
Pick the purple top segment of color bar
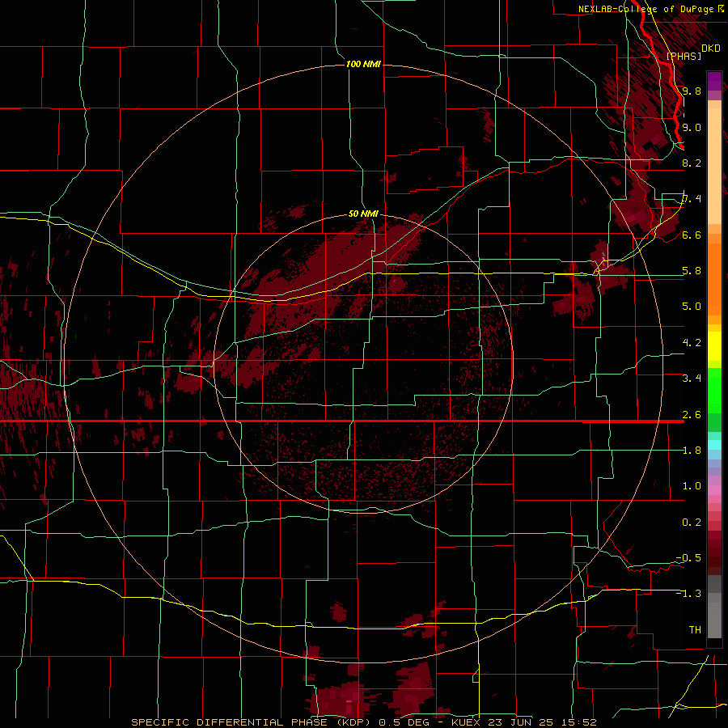click(x=714, y=81)
